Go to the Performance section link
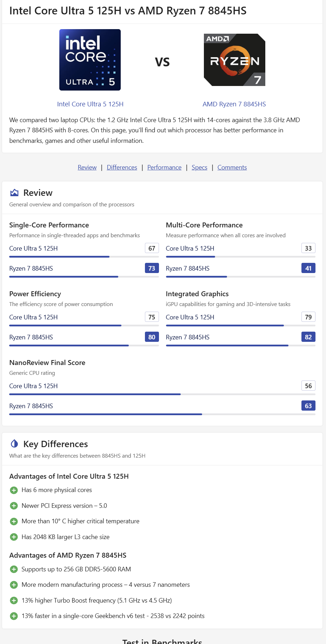This screenshot has width=326, height=644. 164,167
